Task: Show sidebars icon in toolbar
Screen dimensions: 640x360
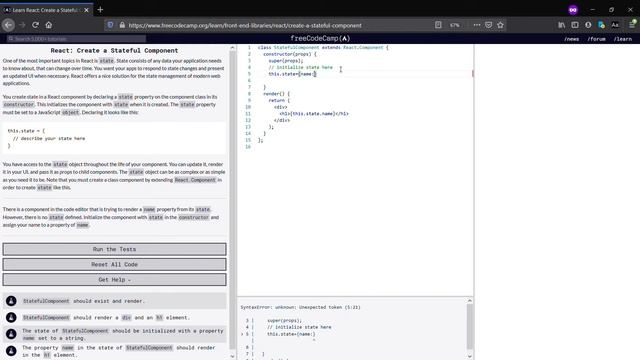Action: point(575,25)
